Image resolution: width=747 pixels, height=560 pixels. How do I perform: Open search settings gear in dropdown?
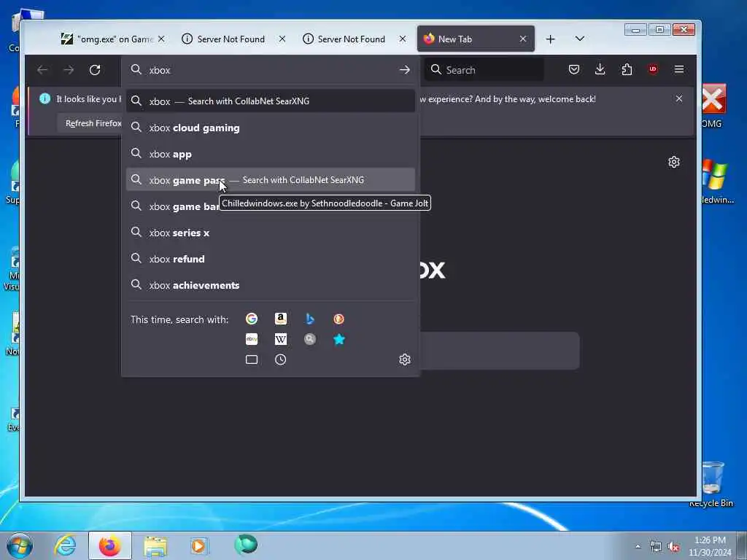404,359
